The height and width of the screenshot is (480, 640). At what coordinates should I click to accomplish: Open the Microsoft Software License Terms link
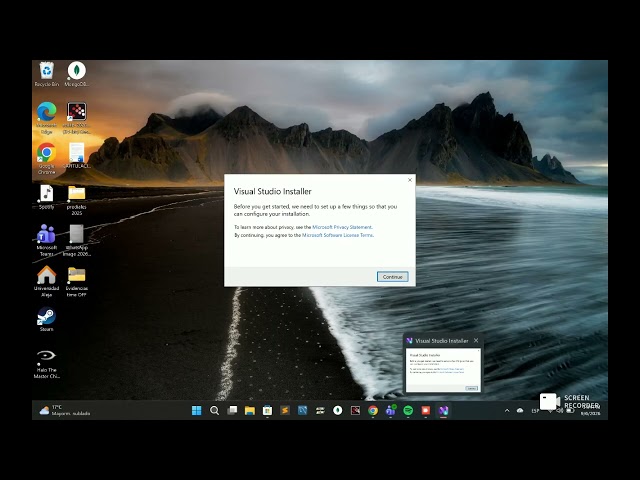338,235
